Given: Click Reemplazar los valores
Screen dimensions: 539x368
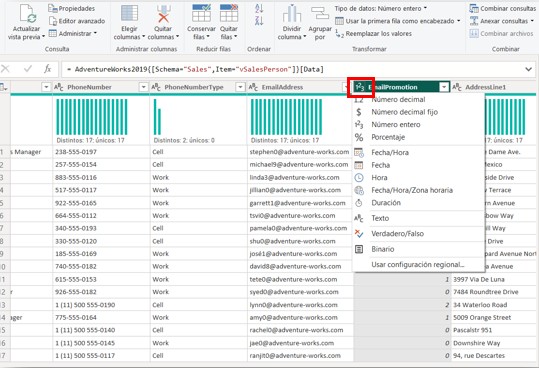Looking at the screenshot, I should pyautogui.click(x=373, y=33).
